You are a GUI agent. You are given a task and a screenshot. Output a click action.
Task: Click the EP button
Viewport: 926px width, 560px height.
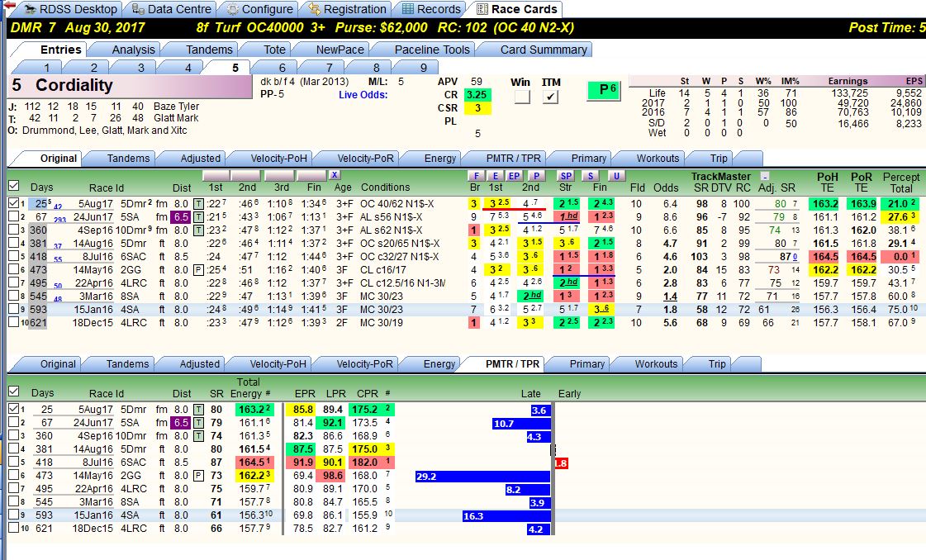(x=515, y=175)
